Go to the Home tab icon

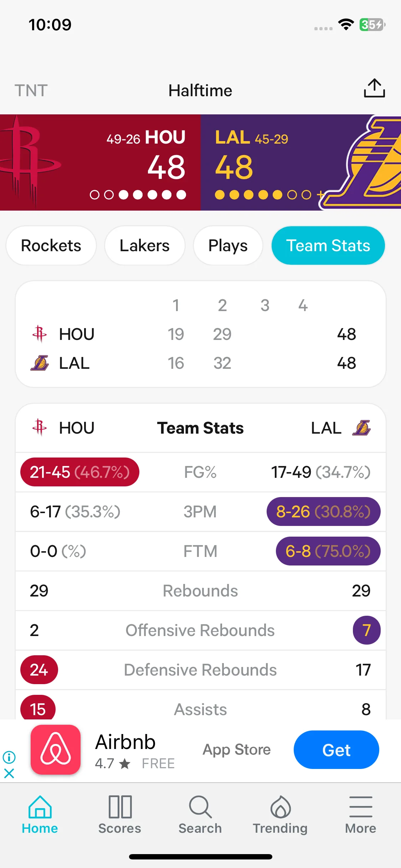pyautogui.click(x=40, y=807)
